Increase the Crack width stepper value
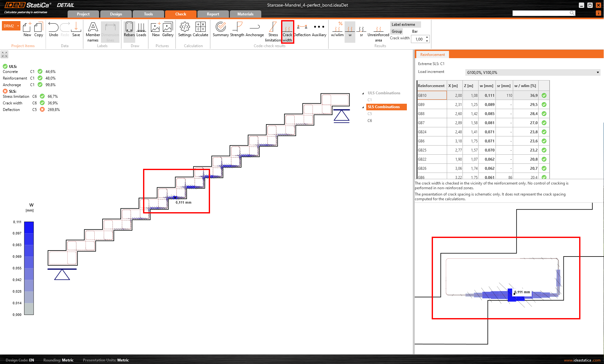The width and height of the screenshot is (604, 364). tap(427, 37)
